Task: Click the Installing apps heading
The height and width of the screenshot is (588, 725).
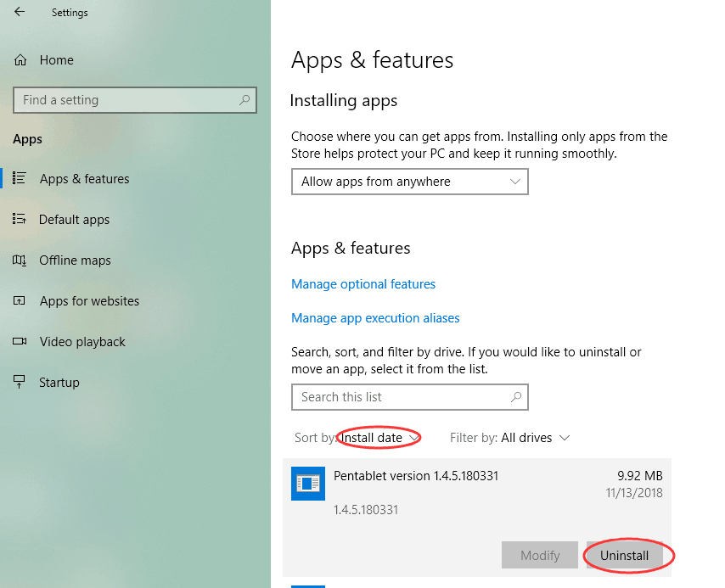Action: tap(344, 101)
